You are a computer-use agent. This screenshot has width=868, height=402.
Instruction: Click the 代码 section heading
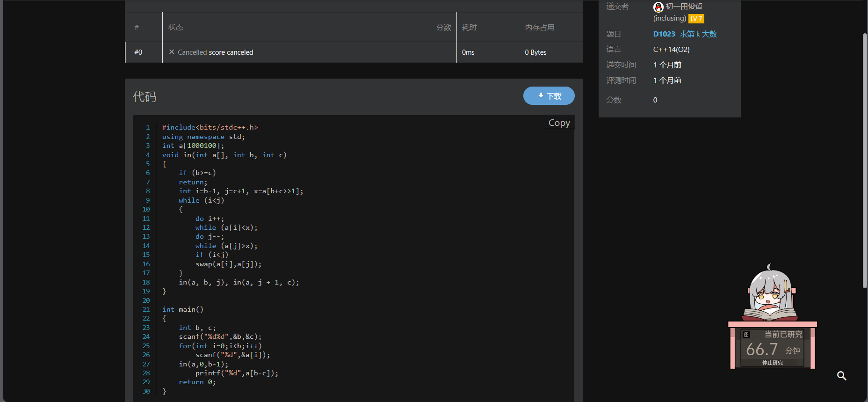pyautogui.click(x=145, y=96)
